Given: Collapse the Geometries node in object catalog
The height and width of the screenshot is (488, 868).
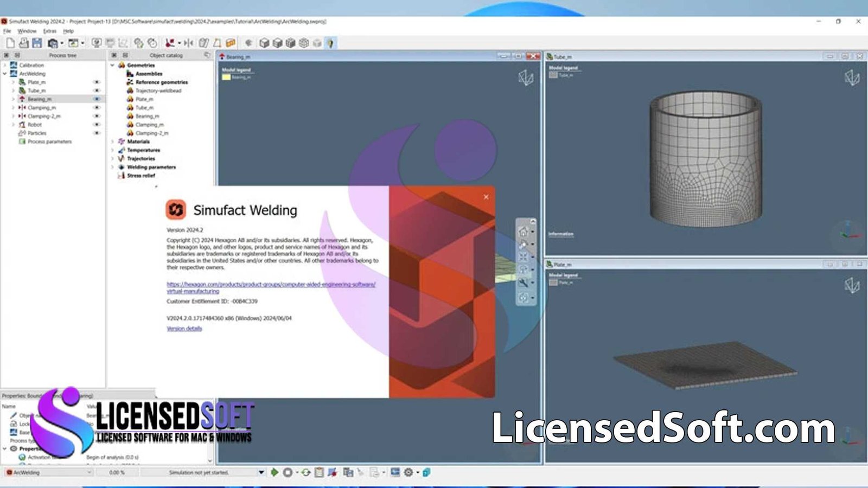Looking at the screenshot, I should pos(113,65).
